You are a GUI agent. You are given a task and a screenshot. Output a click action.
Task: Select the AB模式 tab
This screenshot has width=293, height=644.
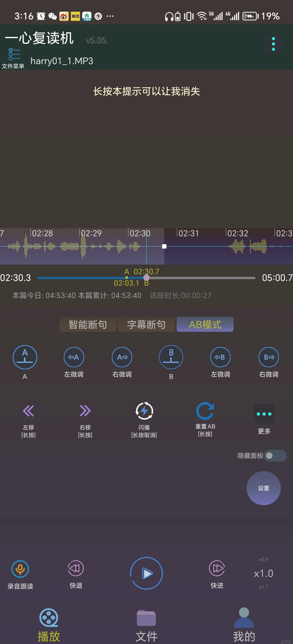tap(205, 324)
